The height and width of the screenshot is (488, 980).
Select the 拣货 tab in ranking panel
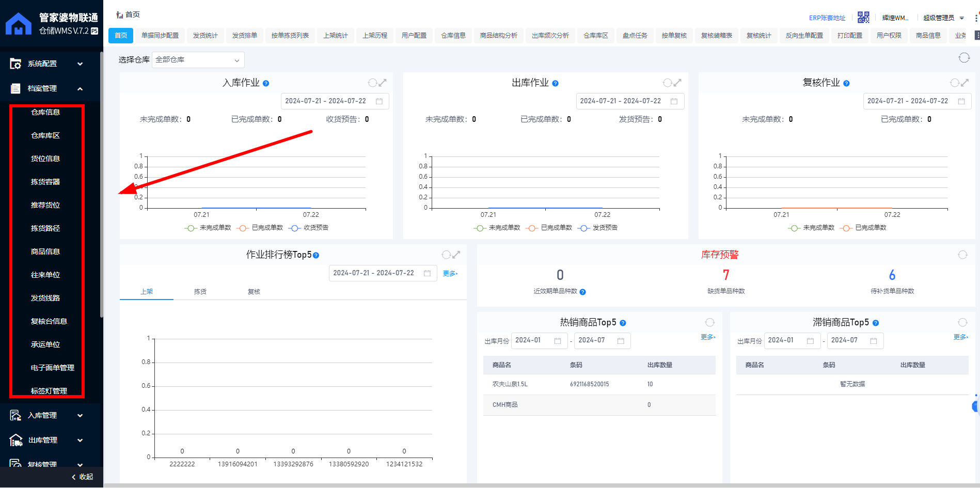point(200,292)
